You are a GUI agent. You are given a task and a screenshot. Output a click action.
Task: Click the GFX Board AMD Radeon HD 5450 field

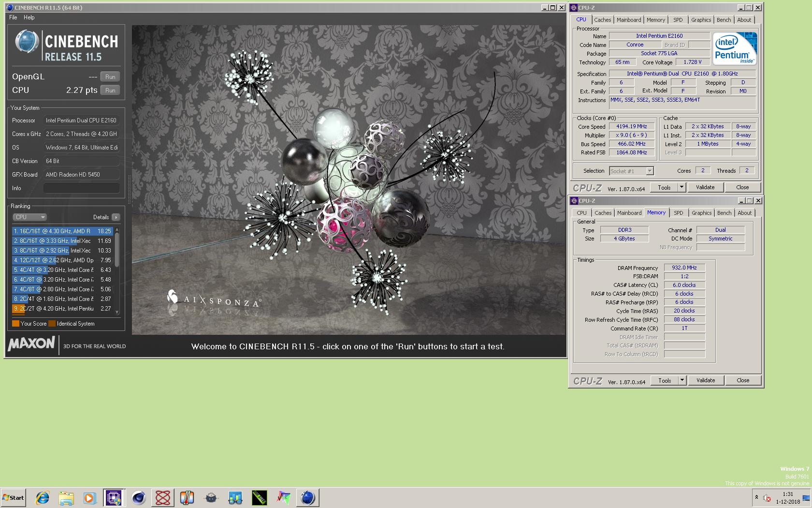coord(82,175)
